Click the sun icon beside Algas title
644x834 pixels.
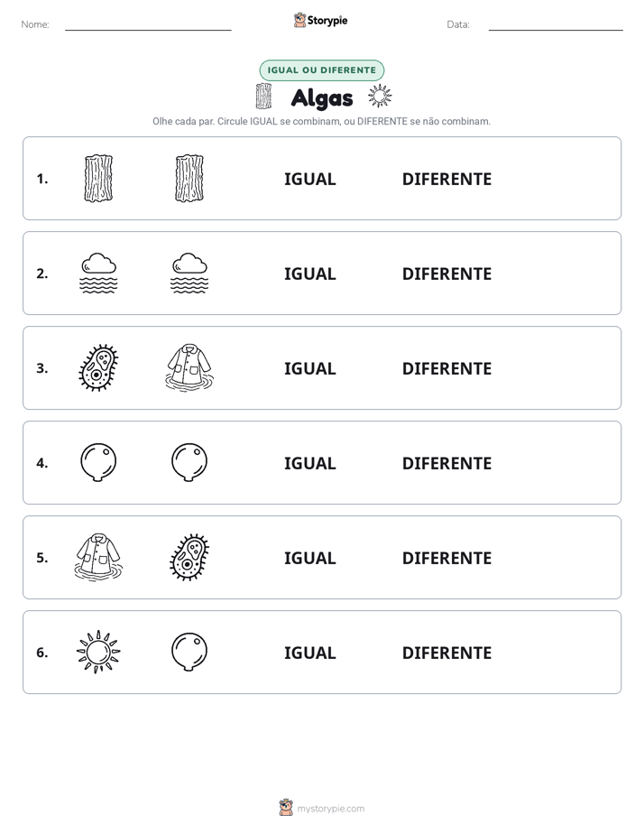point(380,97)
